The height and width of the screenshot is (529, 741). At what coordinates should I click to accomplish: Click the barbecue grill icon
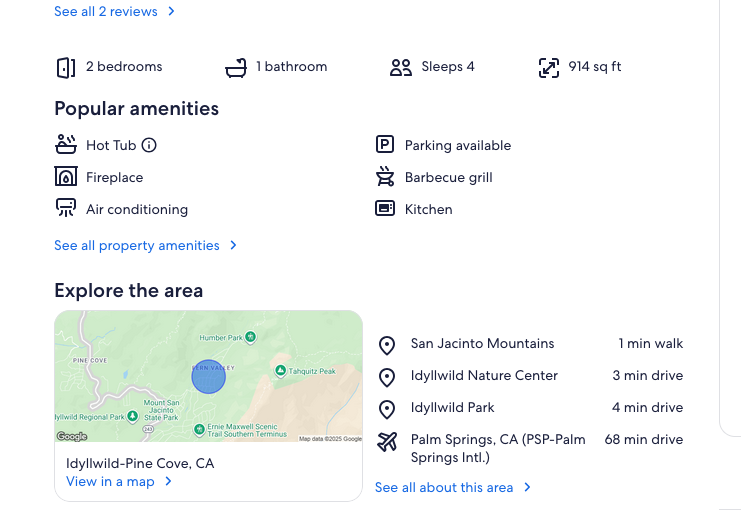[385, 177]
